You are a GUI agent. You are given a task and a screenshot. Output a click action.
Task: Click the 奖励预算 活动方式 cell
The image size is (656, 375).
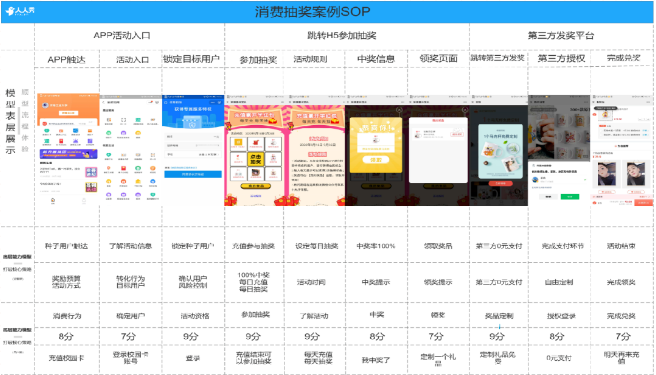(66, 282)
